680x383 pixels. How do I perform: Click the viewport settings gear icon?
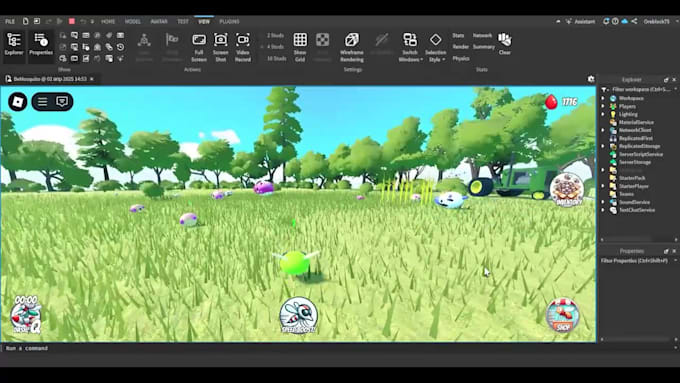pos(591,79)
